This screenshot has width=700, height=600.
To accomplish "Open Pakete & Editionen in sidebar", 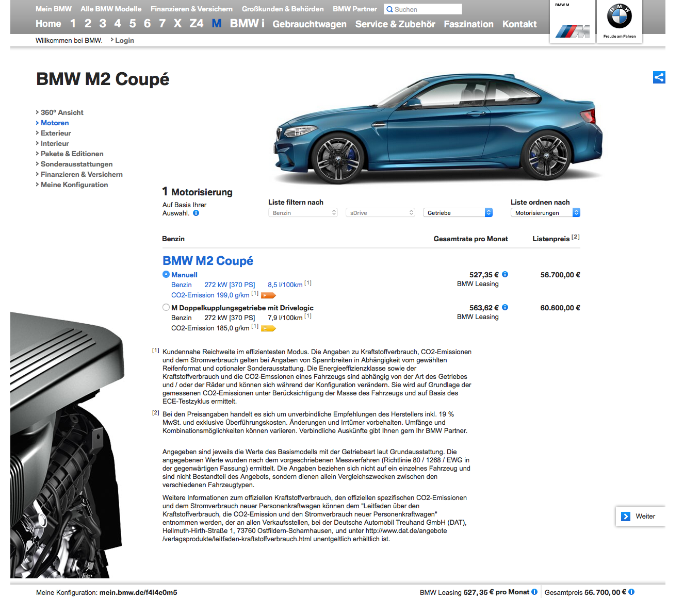I will [72, 154].
